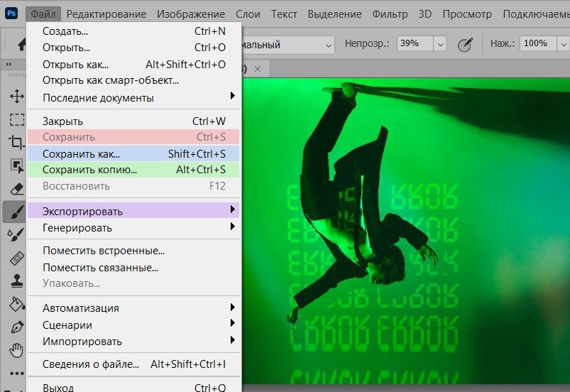
Task: Select the Crop tool
Action: 17,142
